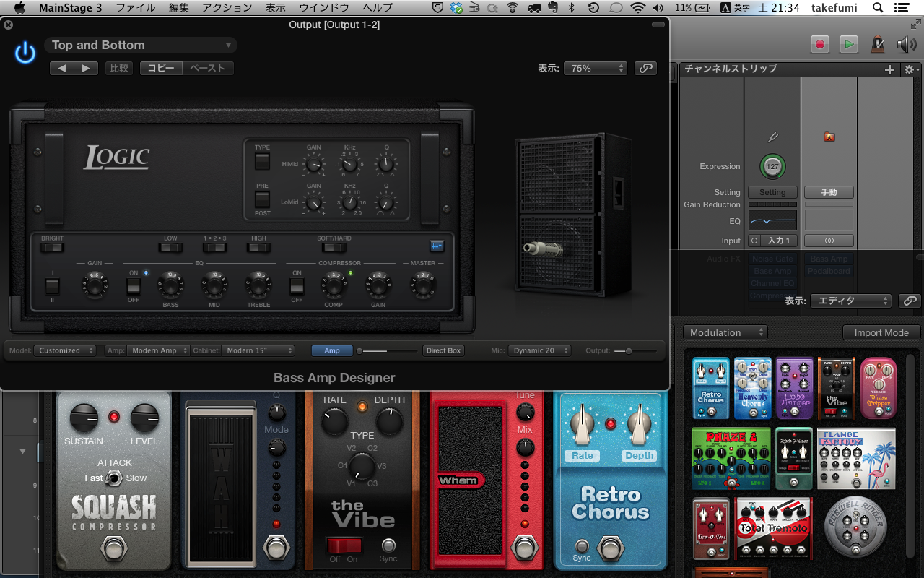Toggle the I/II channel switch
Image resolution: width=924 pixels, height=578 pixels.
pos(52,287)
